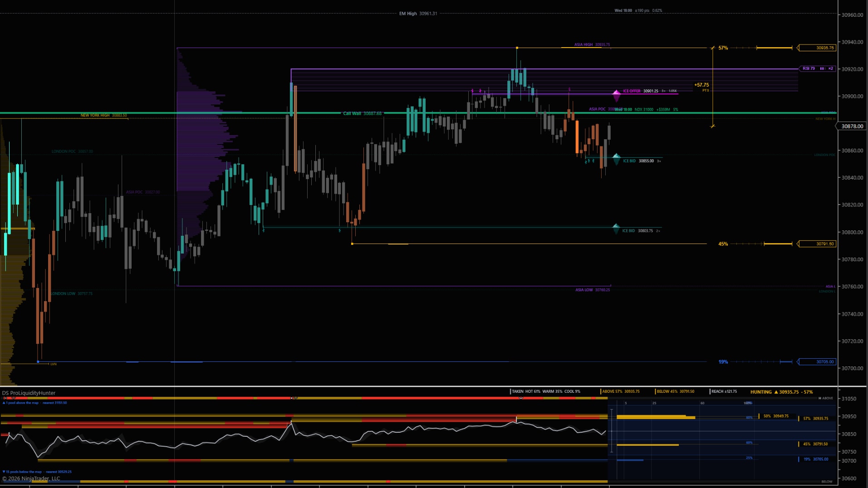Click the 50% 30949.75 pool label
This screenshot has height=488, width=868.
tap(776, 416)
